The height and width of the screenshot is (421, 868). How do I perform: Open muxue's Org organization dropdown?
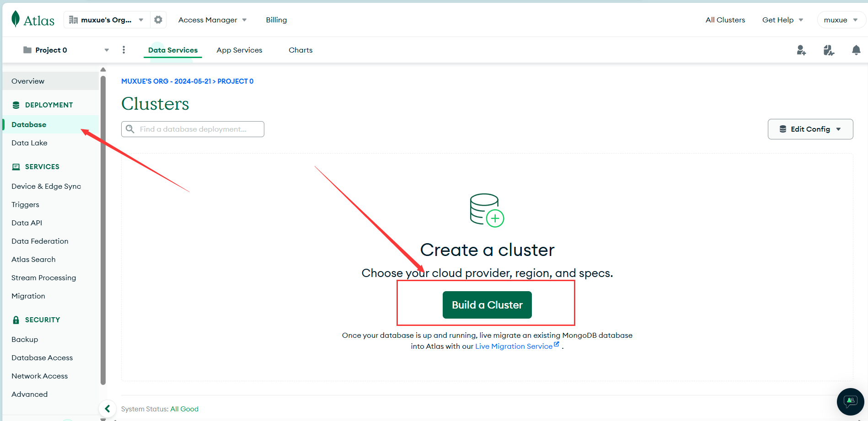107,20
